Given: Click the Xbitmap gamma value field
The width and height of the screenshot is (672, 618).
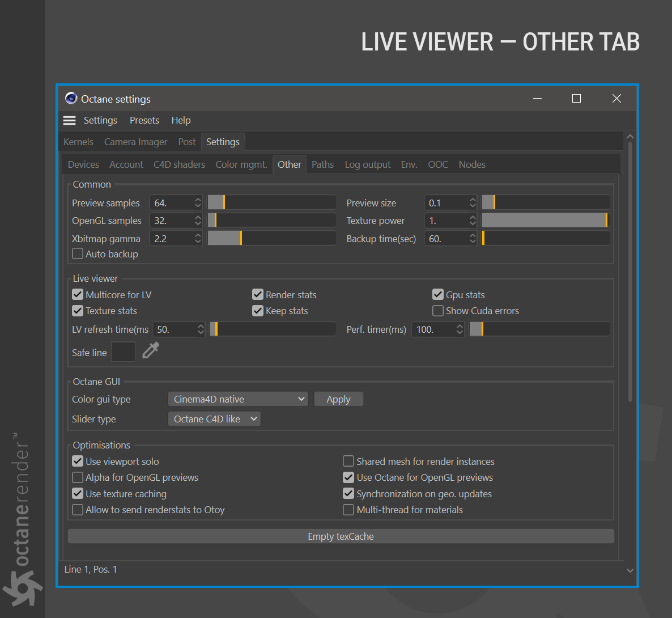Looking at the screenshot, I should pos(171,239).
